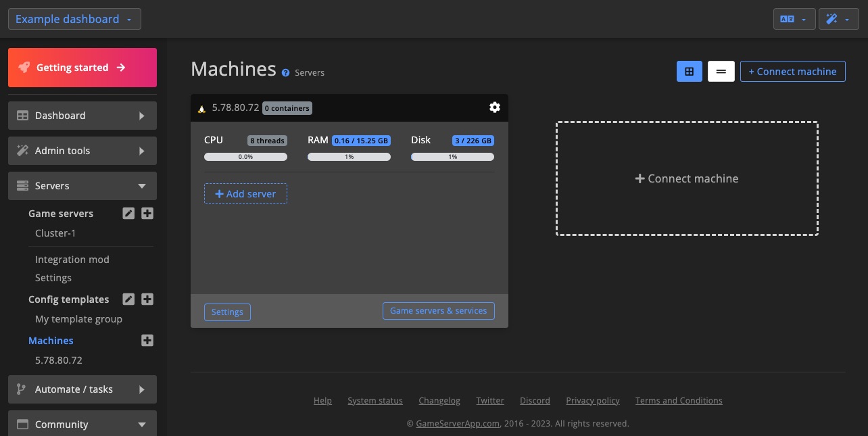Click the CPU usage progress bar
Screen dimensions: 868x436
point(245,156)
